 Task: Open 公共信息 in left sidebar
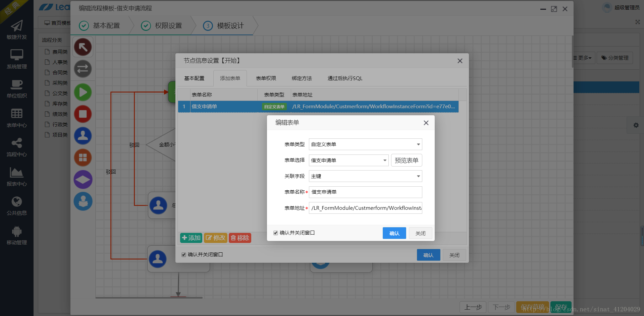point(17,206)
